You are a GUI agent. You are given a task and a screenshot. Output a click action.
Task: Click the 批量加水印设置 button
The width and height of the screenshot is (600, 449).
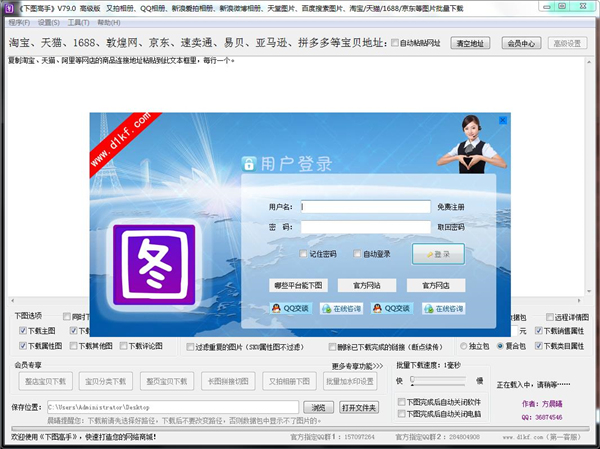click(350, 381)
